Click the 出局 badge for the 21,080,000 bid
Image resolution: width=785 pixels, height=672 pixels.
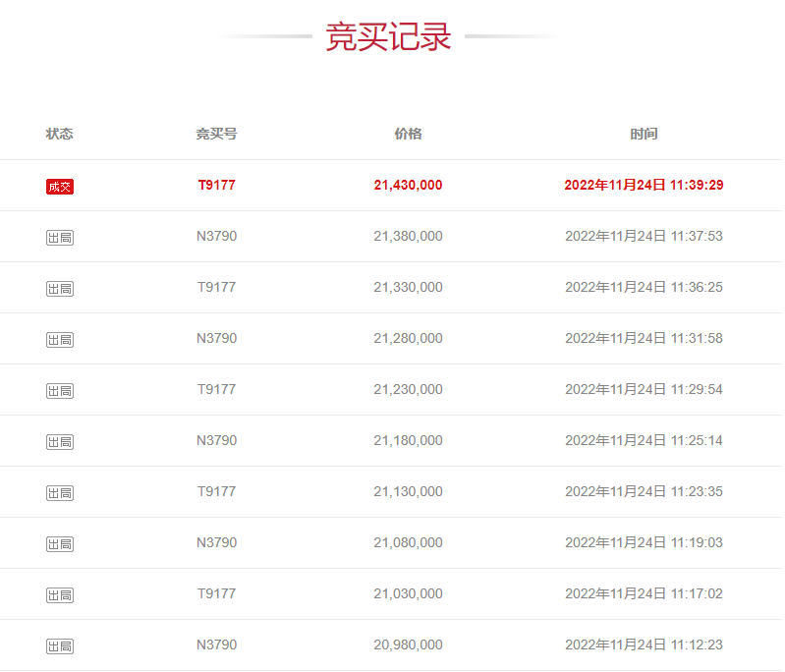pos(60,544)
